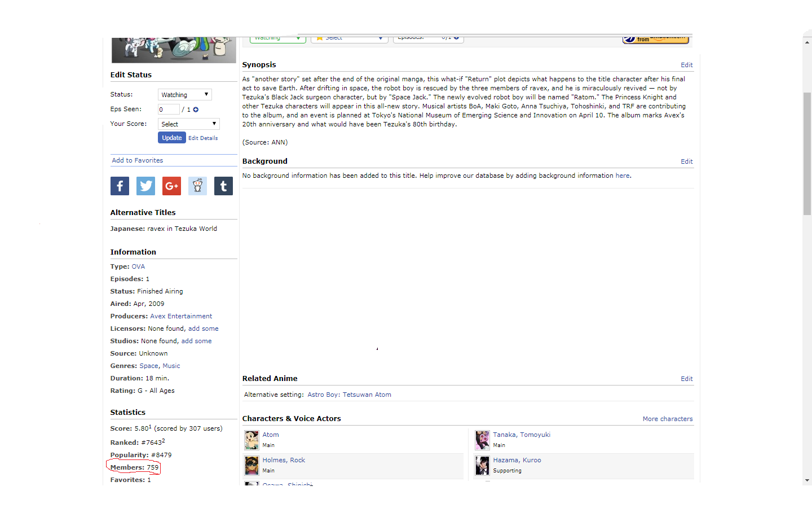Click Edit next to Synopsis

[x=686, y=65]
